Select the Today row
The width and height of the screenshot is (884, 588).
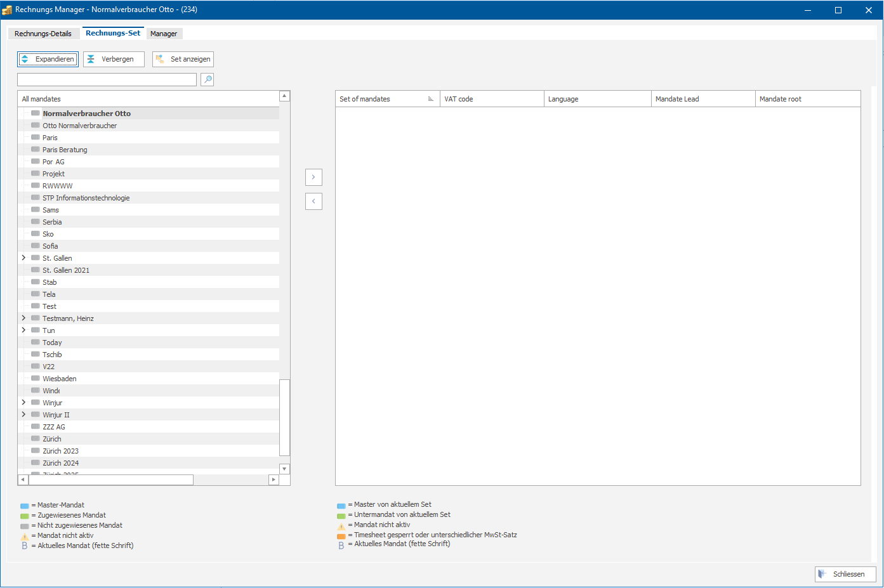pyautogui.click(x=148, y=343)
